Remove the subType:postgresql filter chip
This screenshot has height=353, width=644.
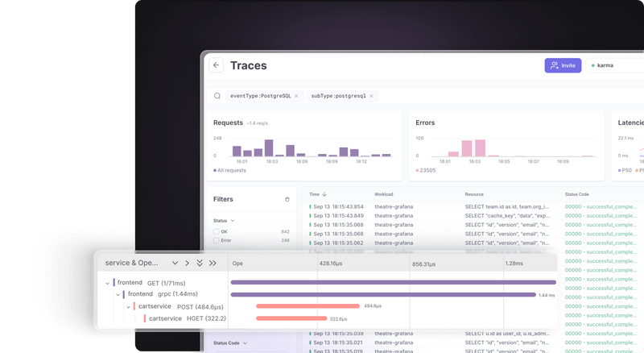[371, 96]
